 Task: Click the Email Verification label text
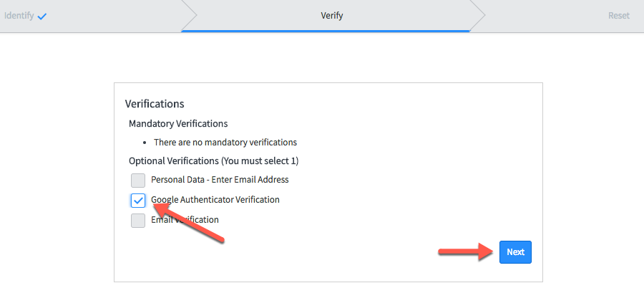pos(185,220)
